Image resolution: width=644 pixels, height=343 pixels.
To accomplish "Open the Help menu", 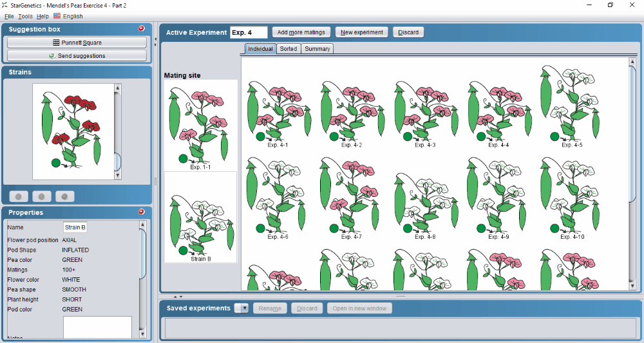I will click(x=43, y=17).
